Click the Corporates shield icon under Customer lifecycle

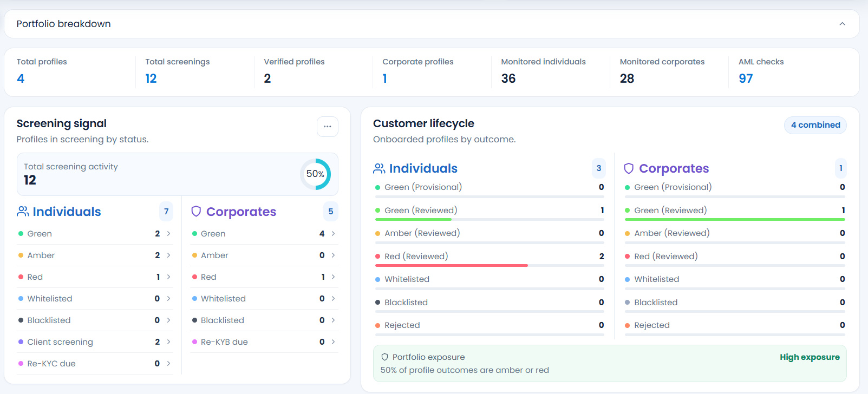(629, 168)
